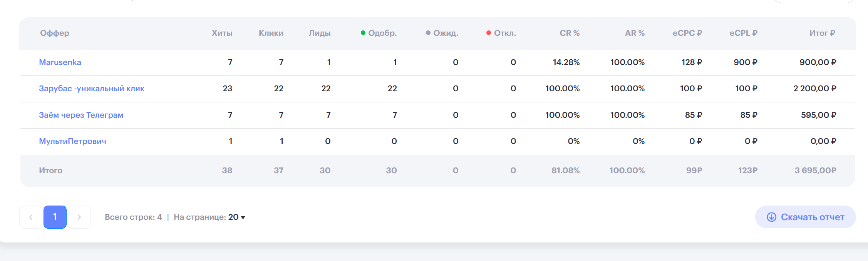Open the Зарубас -уникальный клик offer
This screenshot has width=868, height=261.
coord(92,89)
